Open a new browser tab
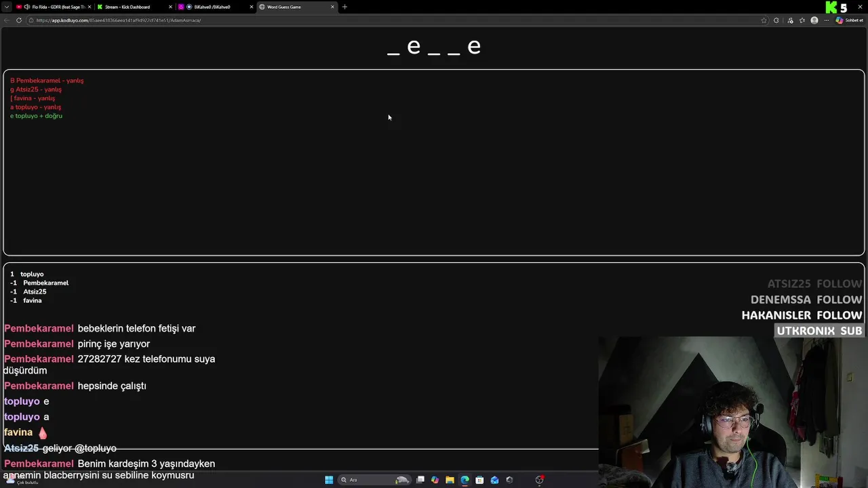The width and height of the screenshot is (868, 488). [344, 7]
